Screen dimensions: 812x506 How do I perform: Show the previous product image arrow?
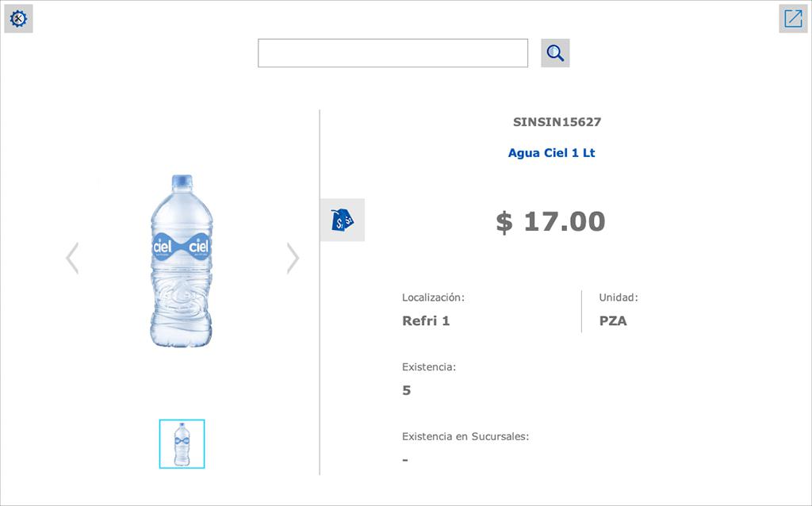[x=72, y=258]
